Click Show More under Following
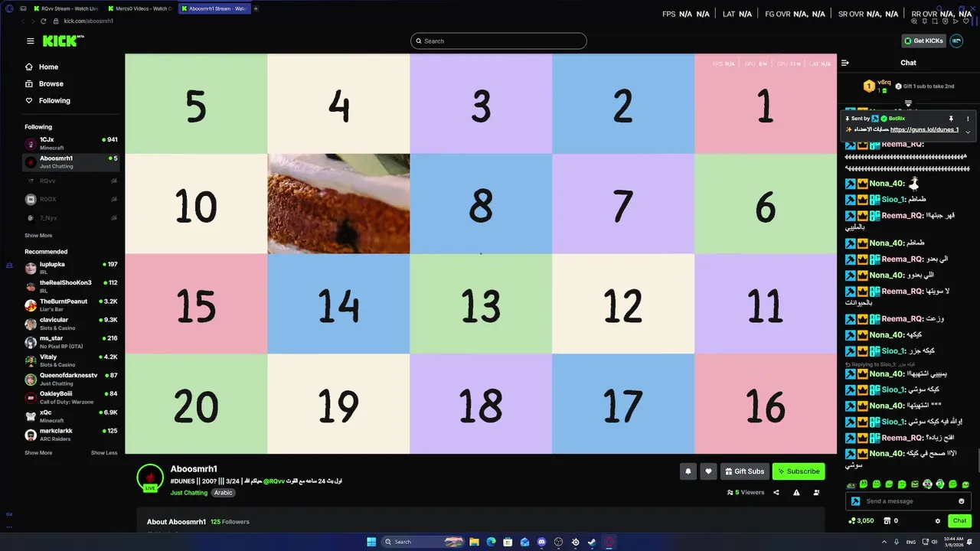980x551 pixels. point(38,236)
